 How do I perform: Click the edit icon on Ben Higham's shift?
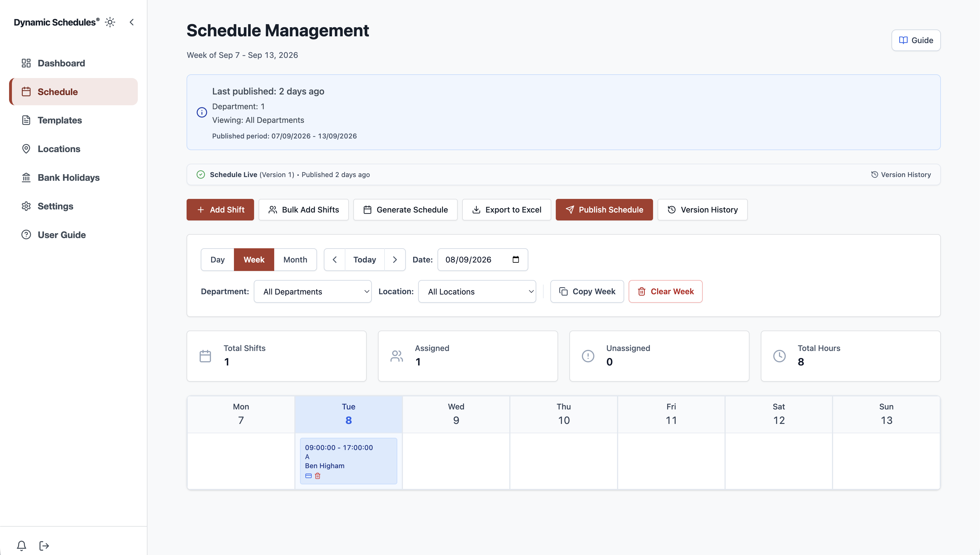pyautogui.click(x=309, y=476)
